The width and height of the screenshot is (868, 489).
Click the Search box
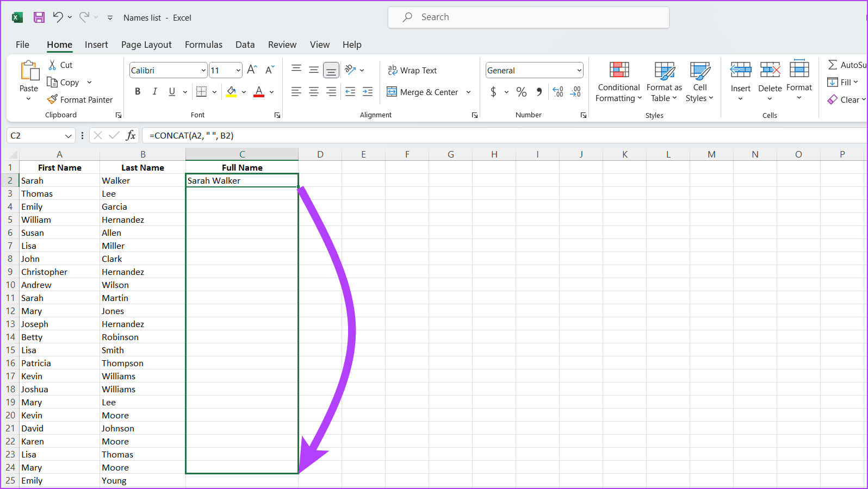pyautogui.click(x=529, y=17)
